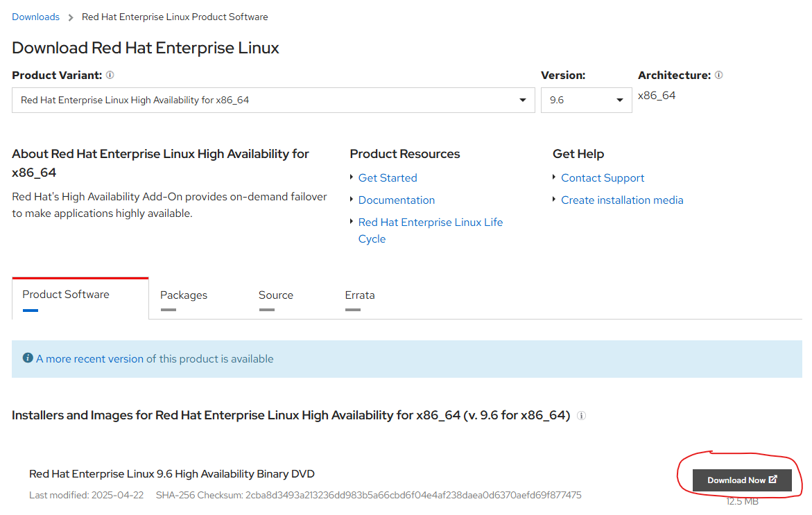
Task: Go to Downloads breadcrumb link
Action: pyautogui.click(x=36, y=17)
